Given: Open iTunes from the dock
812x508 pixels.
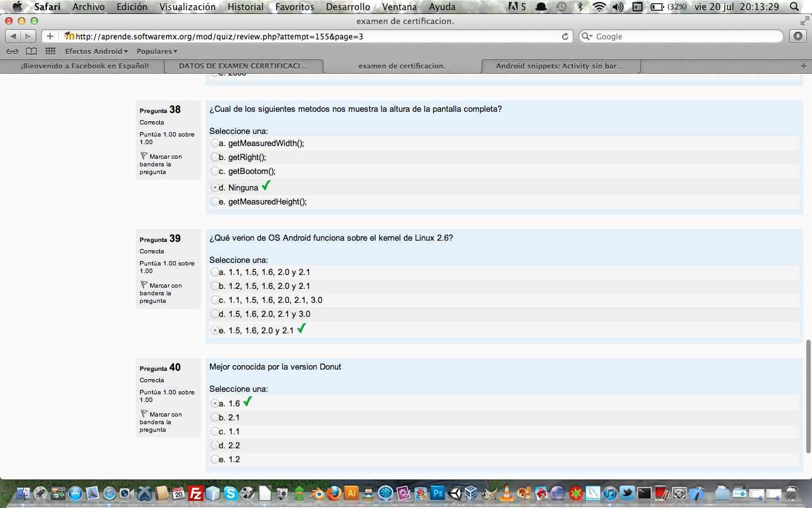Looking at the screenshot, I should click(x=610, y=493).
